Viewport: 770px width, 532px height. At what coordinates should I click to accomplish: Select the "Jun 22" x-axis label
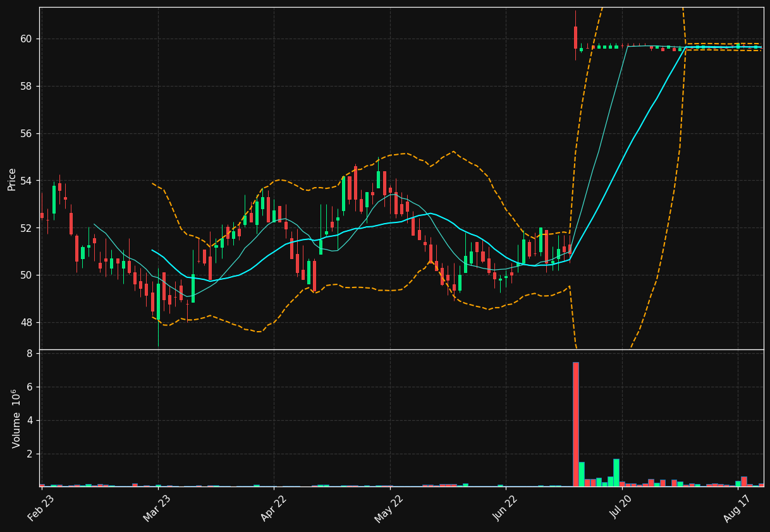click(x=504, y=508)
